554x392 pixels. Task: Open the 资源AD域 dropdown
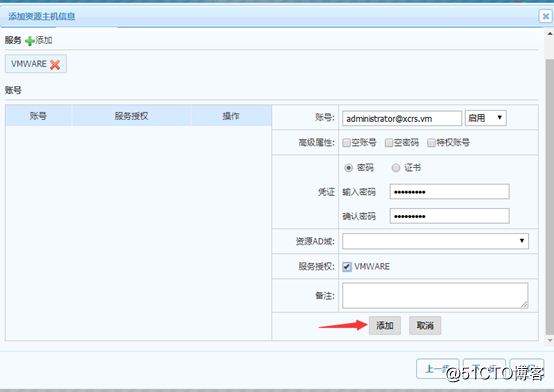[x=435, y=241]
